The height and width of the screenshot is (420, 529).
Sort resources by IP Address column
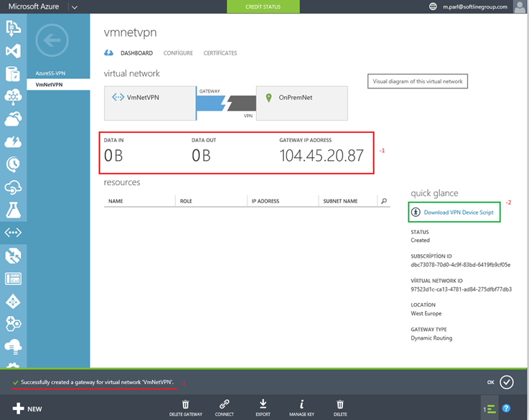266,201
